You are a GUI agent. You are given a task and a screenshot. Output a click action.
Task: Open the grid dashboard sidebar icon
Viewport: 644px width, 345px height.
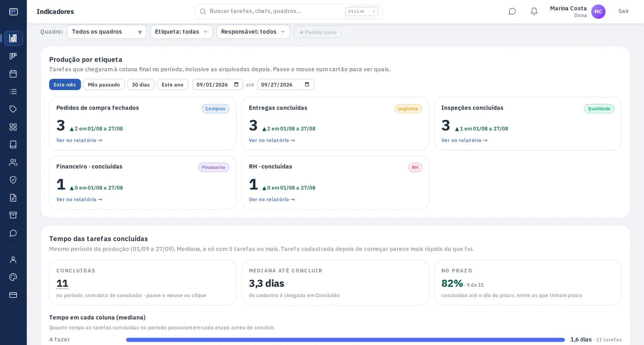click(x=13, y=127)
